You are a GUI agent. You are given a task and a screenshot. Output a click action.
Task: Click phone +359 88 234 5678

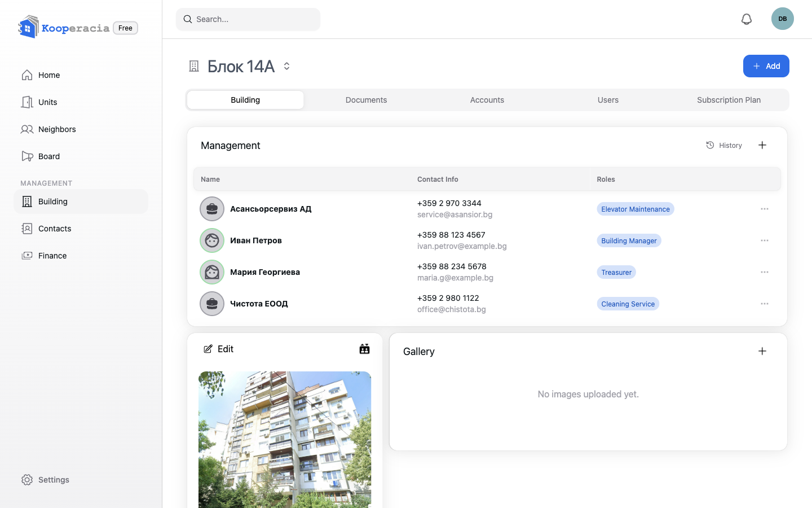[452, 266]
